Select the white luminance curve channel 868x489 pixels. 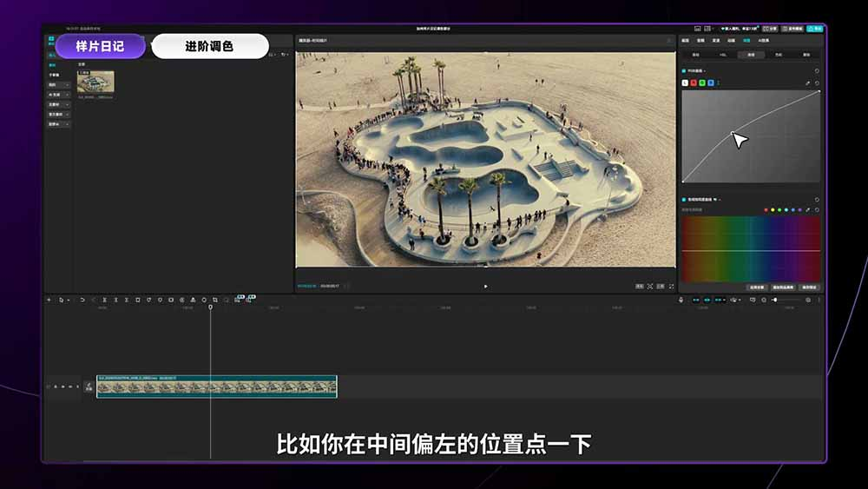coord(685,83)
